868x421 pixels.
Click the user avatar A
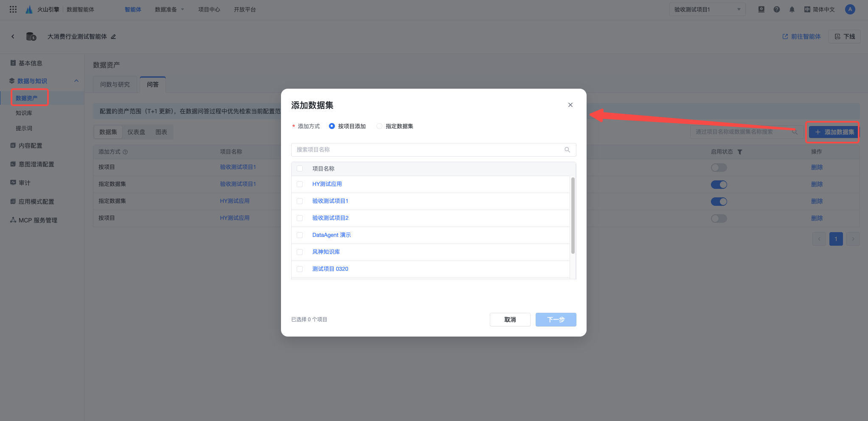850,9
